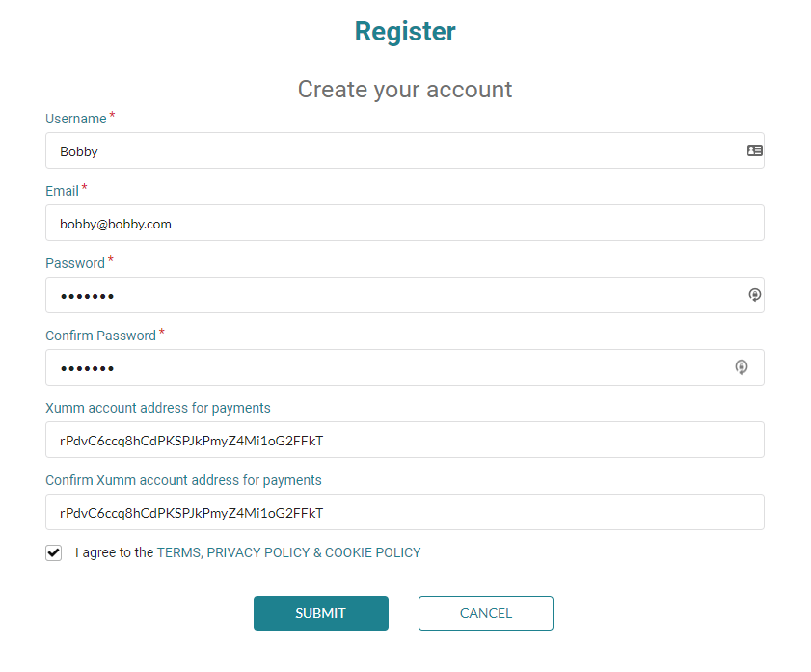Viewport: 811px width, 672px height.
Task: Toggle the agree to terms checkbox
Action: (x=53, y=552)
